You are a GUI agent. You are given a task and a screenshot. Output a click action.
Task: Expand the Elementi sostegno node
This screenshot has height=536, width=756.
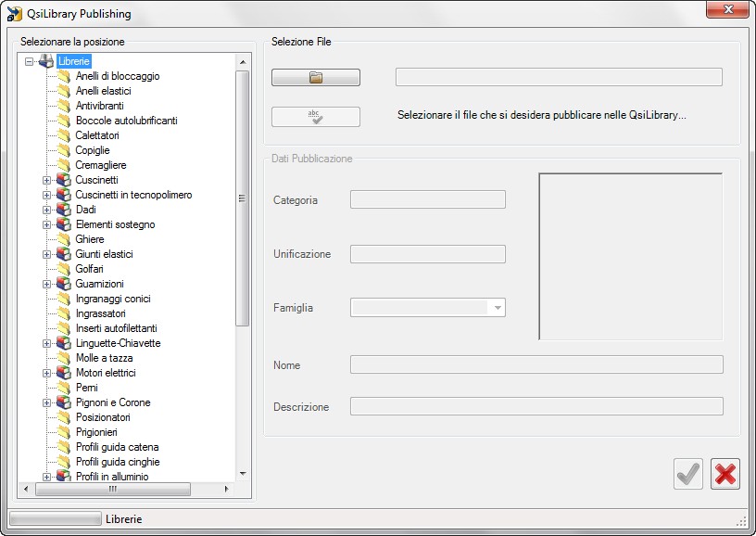pos(46,224)
